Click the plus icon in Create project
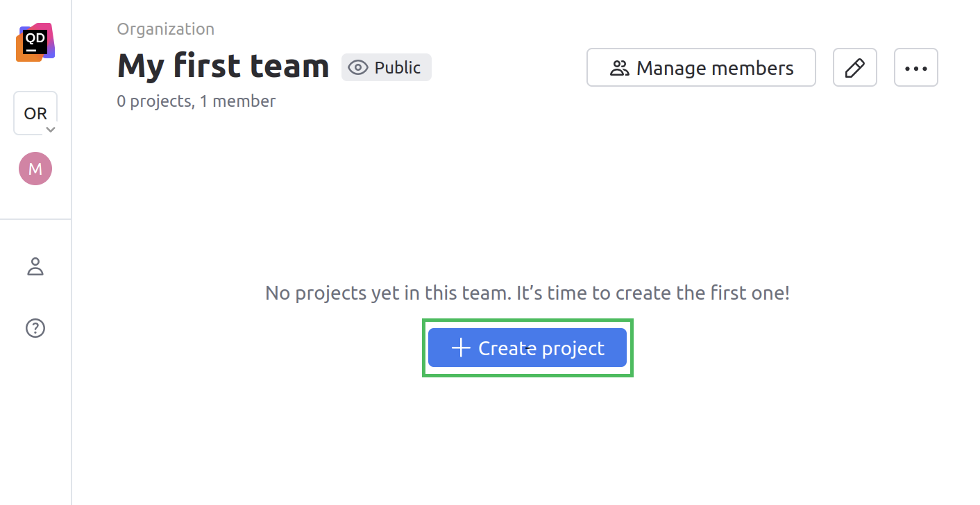This screenshot has width=980, height=505. point(460,348)
